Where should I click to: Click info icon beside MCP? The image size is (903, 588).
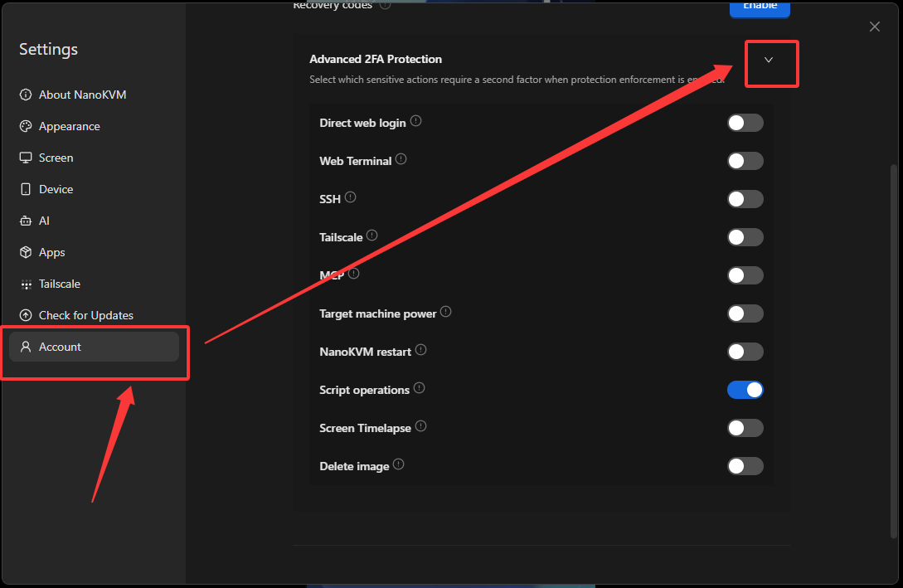click(353, 273)
